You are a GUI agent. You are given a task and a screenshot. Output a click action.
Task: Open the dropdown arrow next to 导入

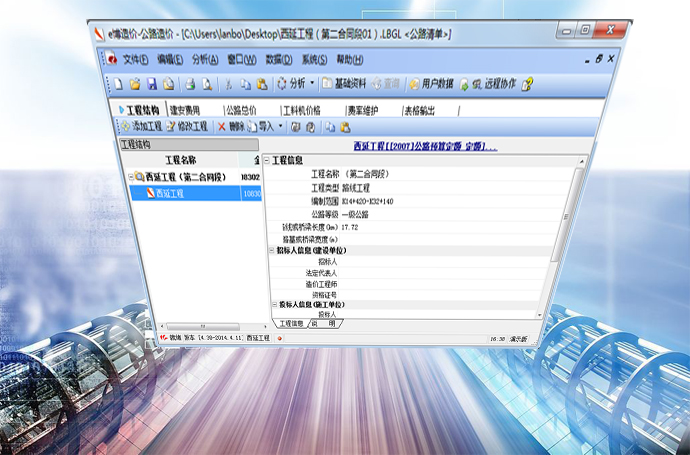coord(280,126)
